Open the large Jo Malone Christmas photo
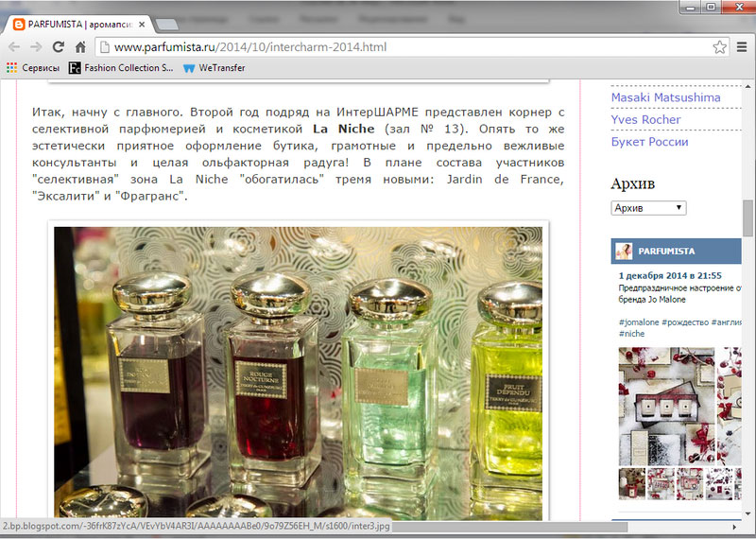Image resolution: width=756 pixels, height=539 pixels. [x=665, y=406]
